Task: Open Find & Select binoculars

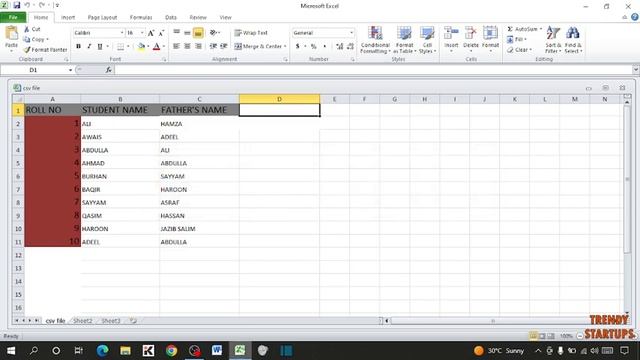Action: point(573,40)
